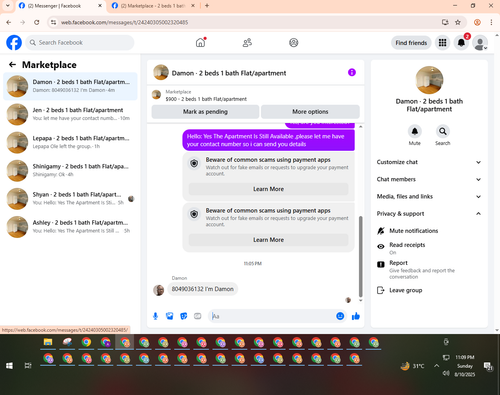
Task: Attach a file using the photo icon
Action: point(170,316)
